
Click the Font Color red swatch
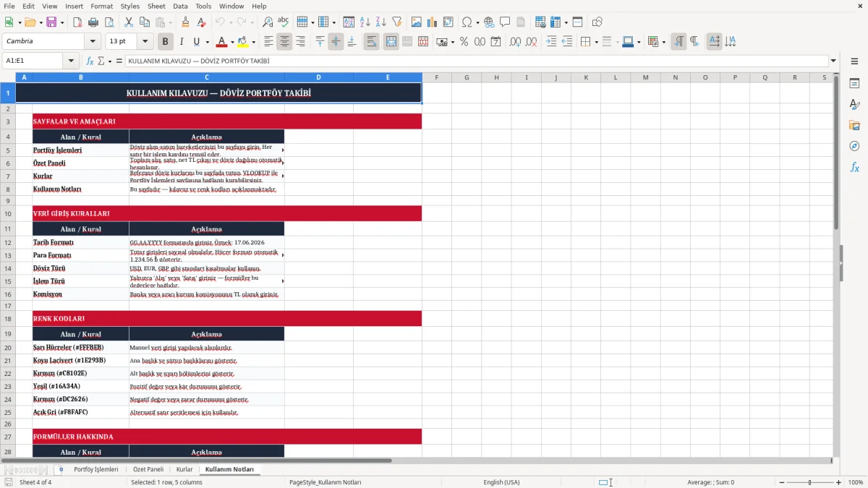tap(222, 42)
